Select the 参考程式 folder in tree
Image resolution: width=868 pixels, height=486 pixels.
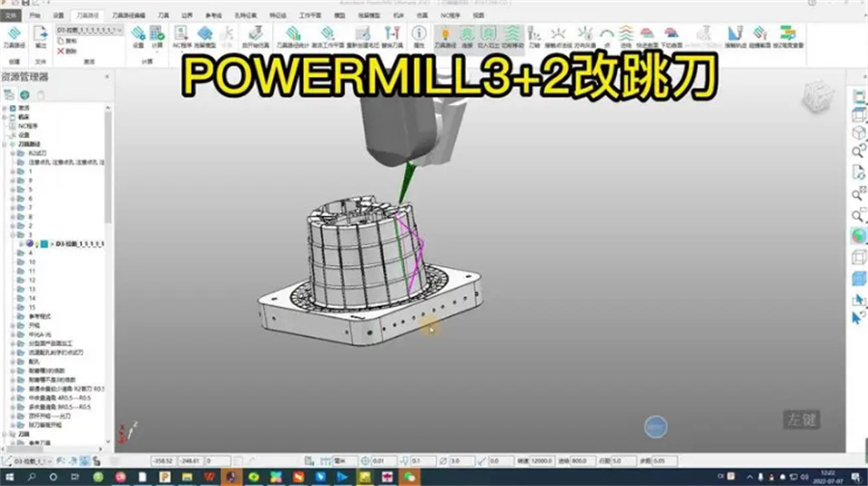pos(40,316)
